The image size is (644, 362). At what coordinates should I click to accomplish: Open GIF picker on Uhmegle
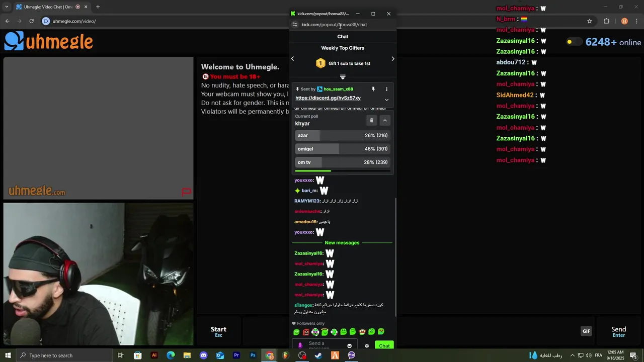tap(586, 331)
